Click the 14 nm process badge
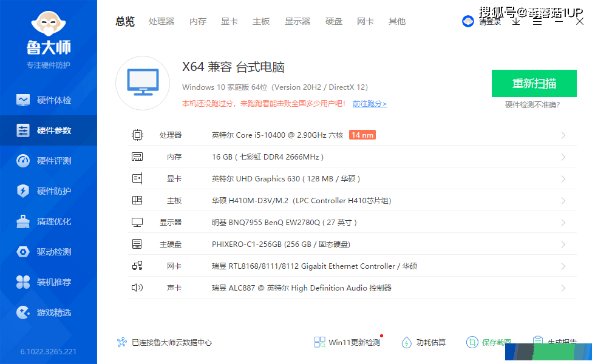This screenshot has width=595, height=364. (362, 135)
